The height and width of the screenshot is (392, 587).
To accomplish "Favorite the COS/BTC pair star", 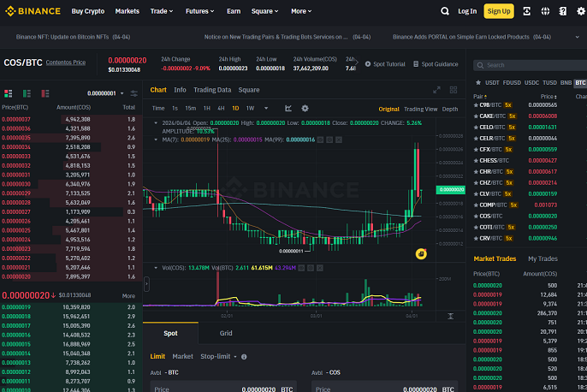I will click(x=476, y=216).
